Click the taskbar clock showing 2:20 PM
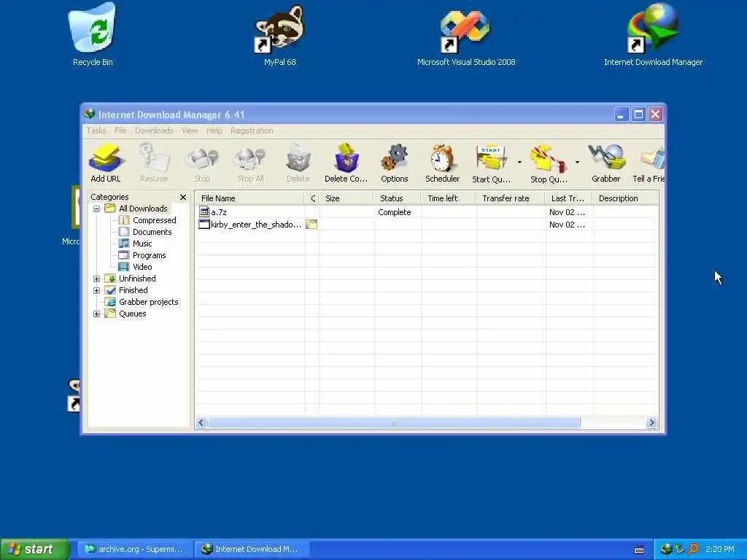Image resolution: width=747 pixels, height=560 pixels. tap(719, 549)
